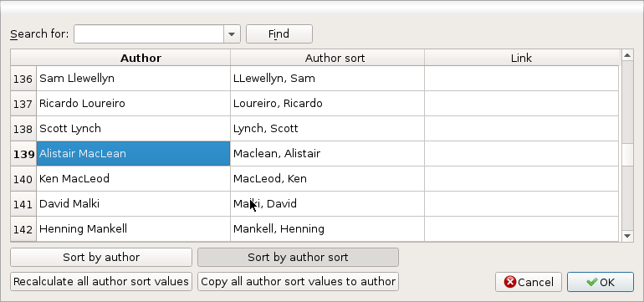Click Recalculate all author sort values
Viewport: 644px width, 302px height.
(x=101, y=281)
